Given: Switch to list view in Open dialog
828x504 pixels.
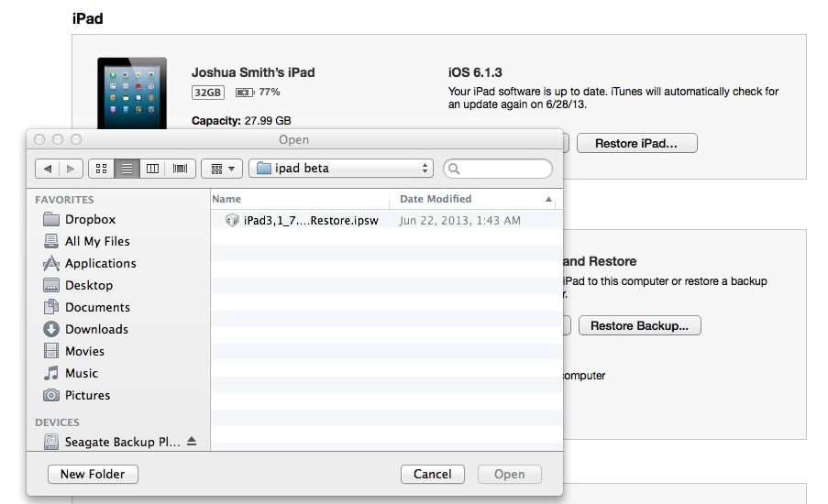Looking at the screenshot, I should [127, 169].
